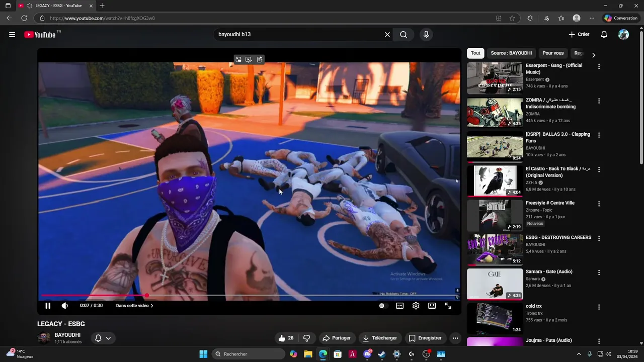644x362 pixels.
Task: Open the Copilot Conversation button
Action: [621, 18]
